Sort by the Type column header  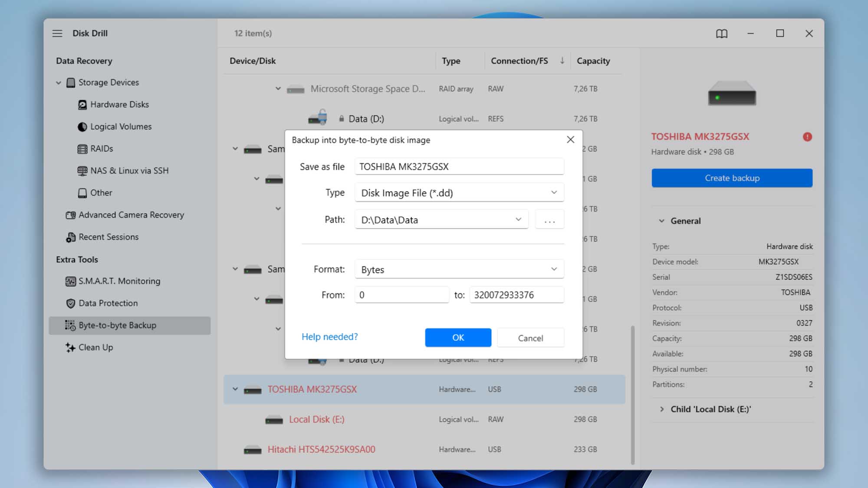tap(451, 61)
